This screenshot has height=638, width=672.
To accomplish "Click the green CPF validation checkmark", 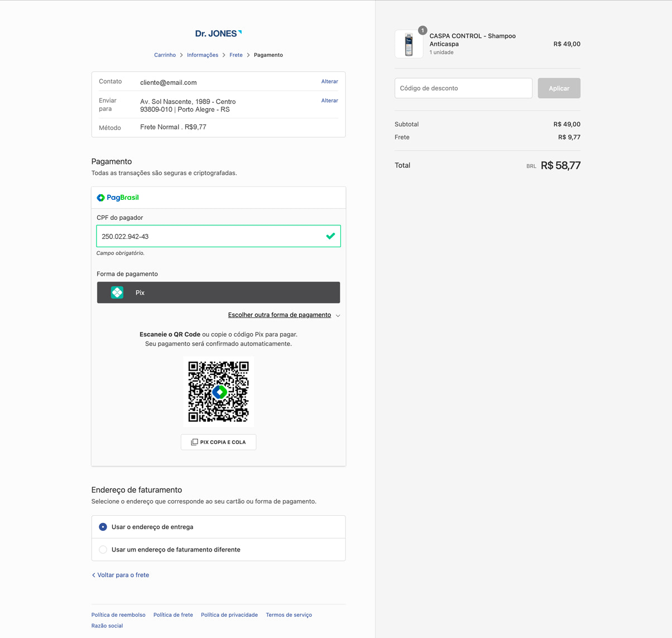I will [x=330, y=236].
